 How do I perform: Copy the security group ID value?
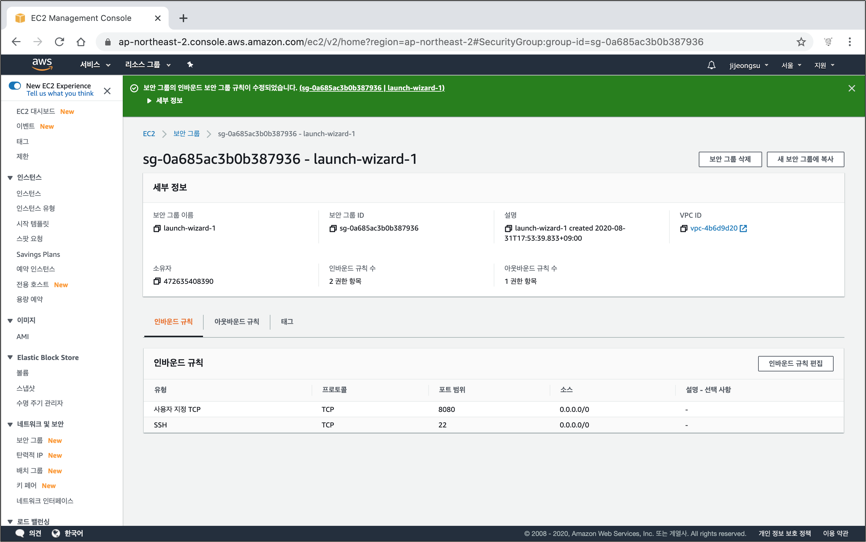point(332,228)
